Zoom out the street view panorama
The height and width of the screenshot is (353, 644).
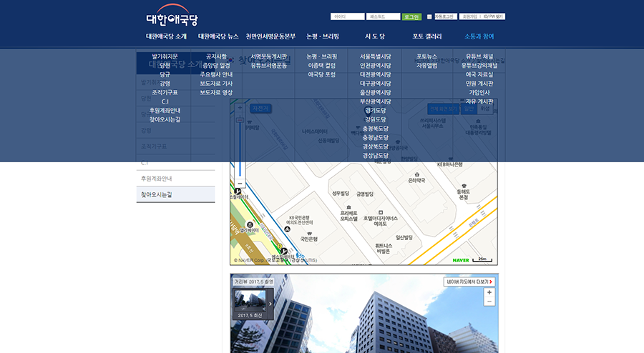(x=489, y=302)
